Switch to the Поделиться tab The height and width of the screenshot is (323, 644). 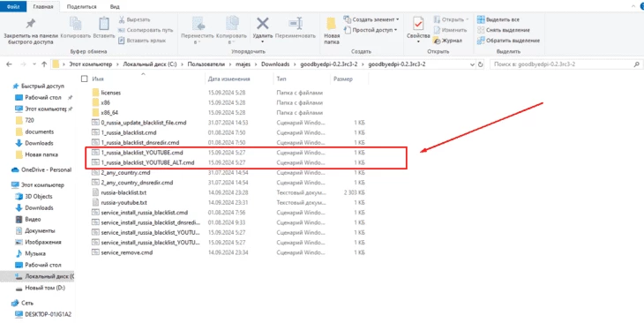click(x=81, y=6)
